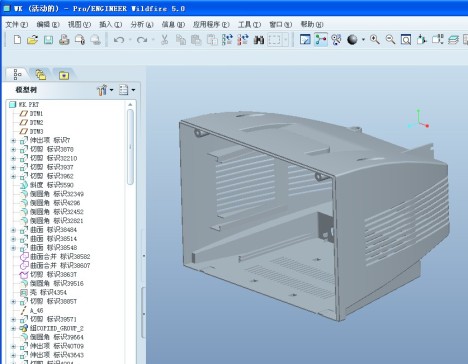Switch to the Model Tree navigator tab

18,74
